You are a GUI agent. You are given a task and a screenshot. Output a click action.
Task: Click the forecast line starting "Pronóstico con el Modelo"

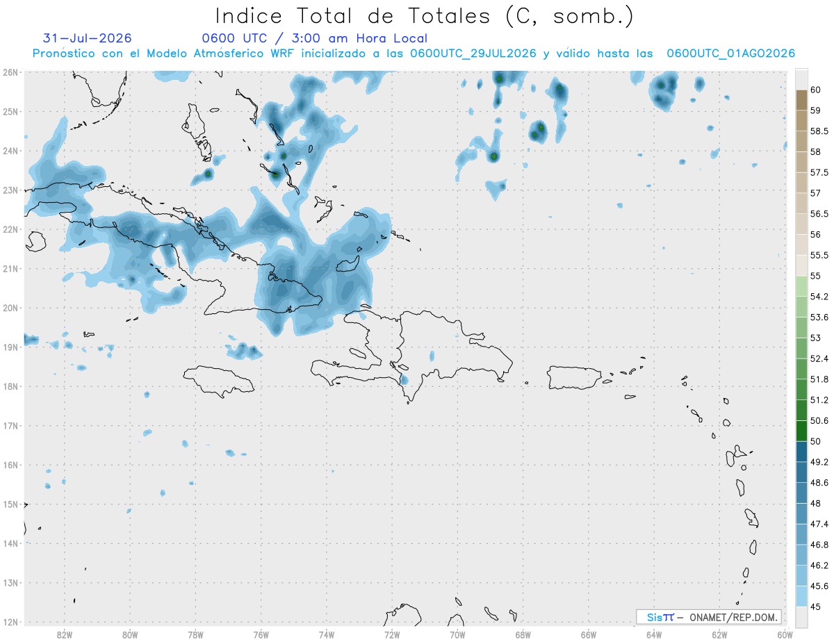pos(414,53)
